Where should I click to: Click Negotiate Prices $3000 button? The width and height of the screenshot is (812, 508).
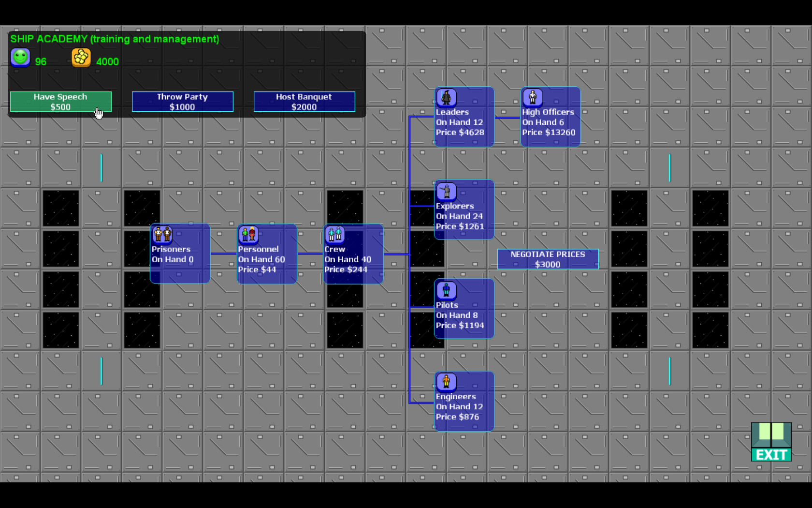[x=548, y=259]
